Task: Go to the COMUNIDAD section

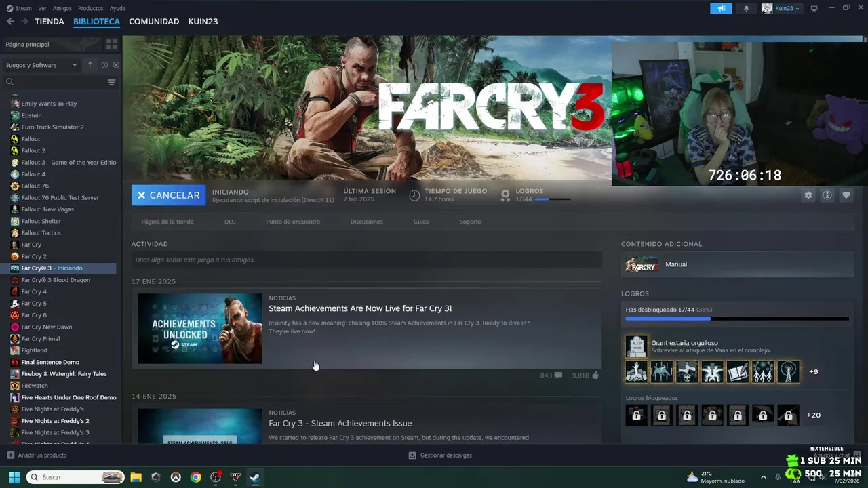Action: click(154, 22)
